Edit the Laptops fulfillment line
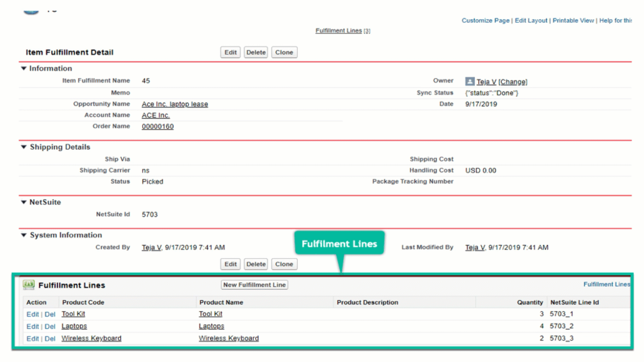Viewport: 644px width, 362px height. click(x=33, y=327)
